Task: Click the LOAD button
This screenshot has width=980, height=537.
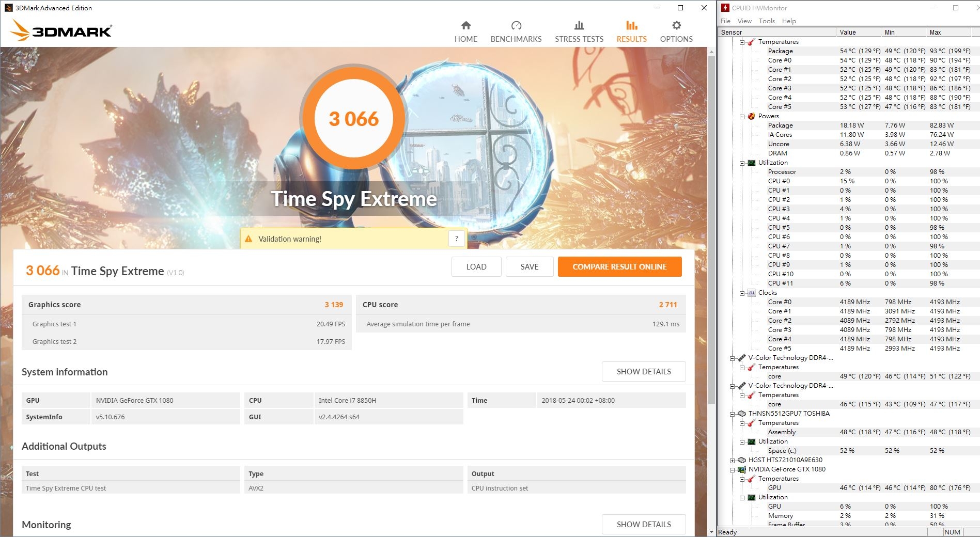Action: tap(476, 267)
